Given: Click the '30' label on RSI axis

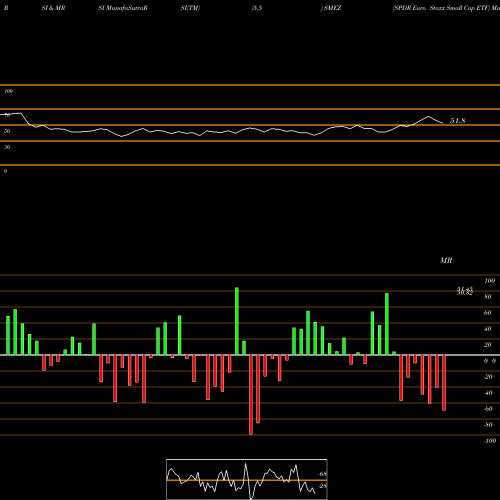Looking at the screenshot, I should click(7, 147).
